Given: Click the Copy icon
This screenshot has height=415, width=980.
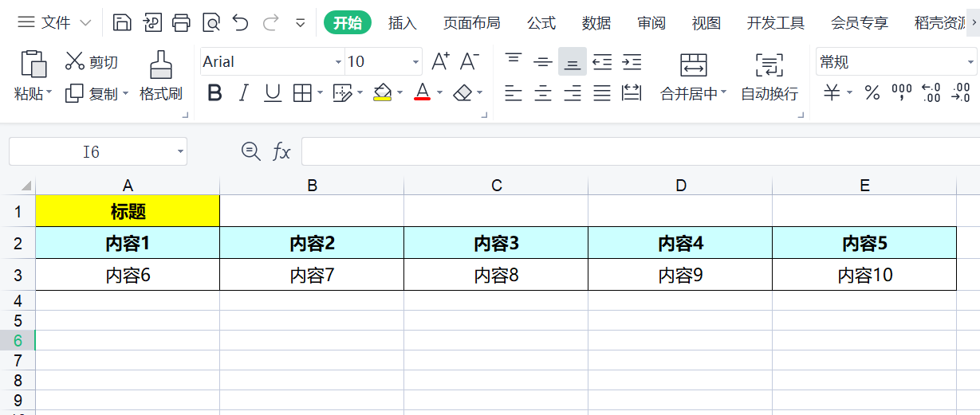Looking at the screenshot, I should [74, 94].
